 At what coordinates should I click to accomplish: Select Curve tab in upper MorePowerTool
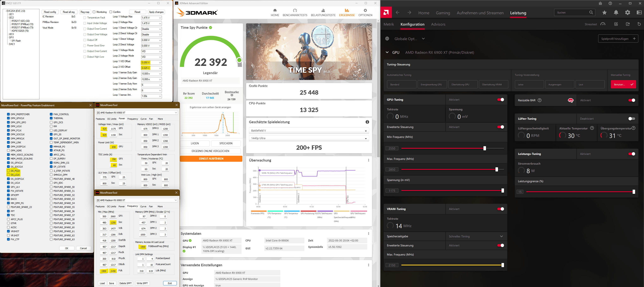tap(143, 119)
